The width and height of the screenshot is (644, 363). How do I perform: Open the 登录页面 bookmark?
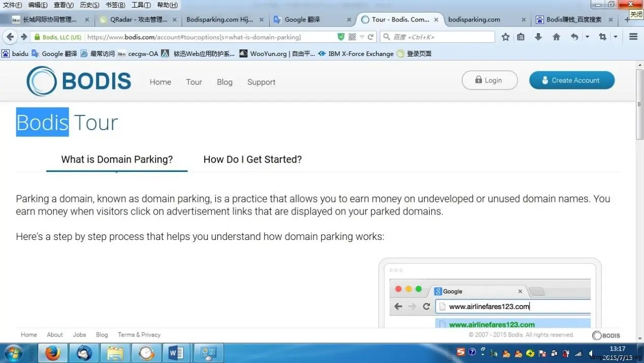414,53
